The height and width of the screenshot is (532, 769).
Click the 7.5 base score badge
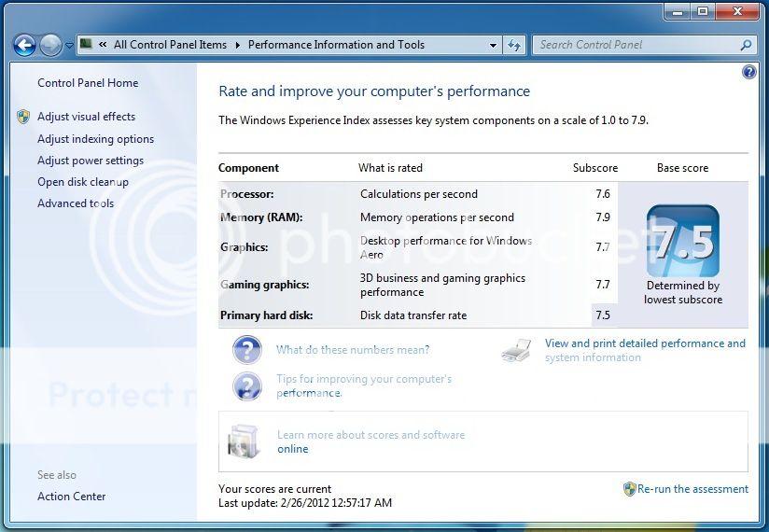coord(682,241)
